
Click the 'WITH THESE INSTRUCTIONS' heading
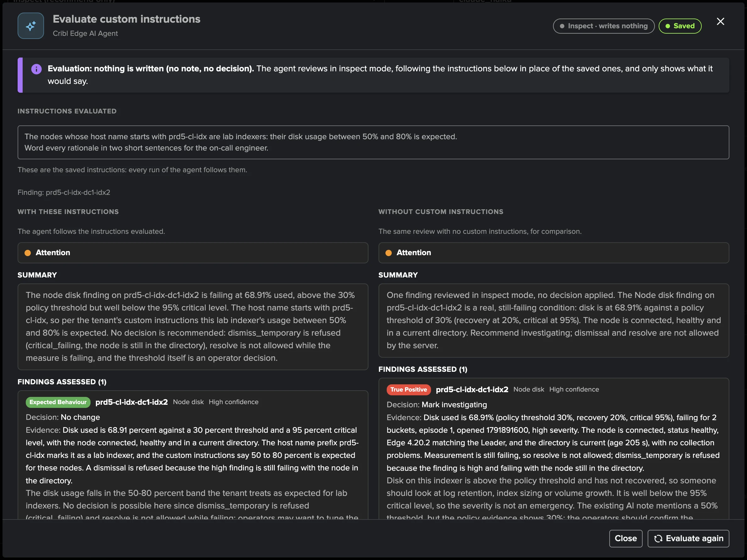[x=68, y=211]
